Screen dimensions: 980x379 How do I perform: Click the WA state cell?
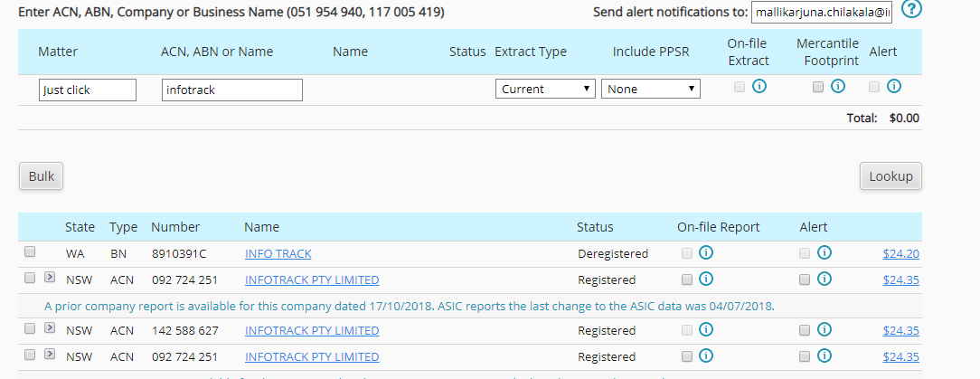point(74,254)
